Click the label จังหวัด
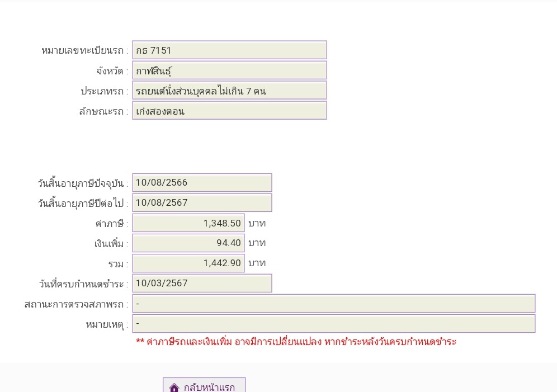This screenshot has height=392, width=557. tap(112, 71)
